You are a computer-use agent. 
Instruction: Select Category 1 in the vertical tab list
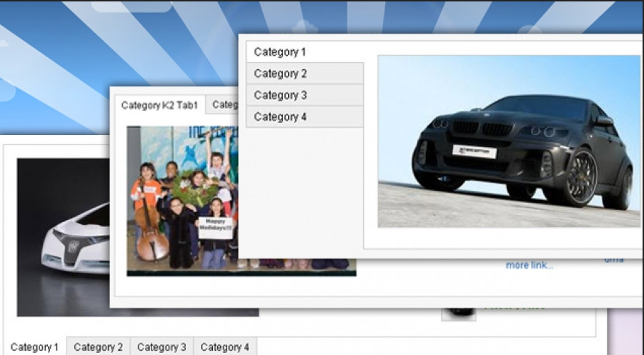point(304,52)
